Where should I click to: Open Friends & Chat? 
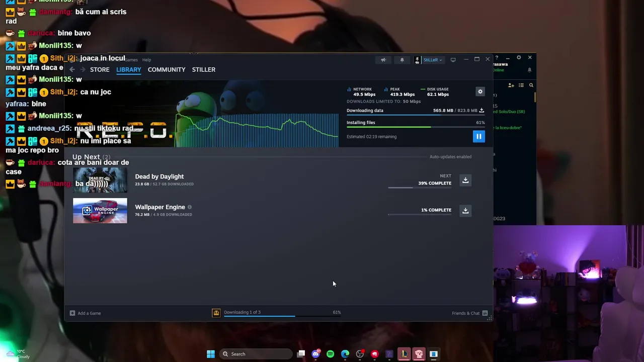465,313
